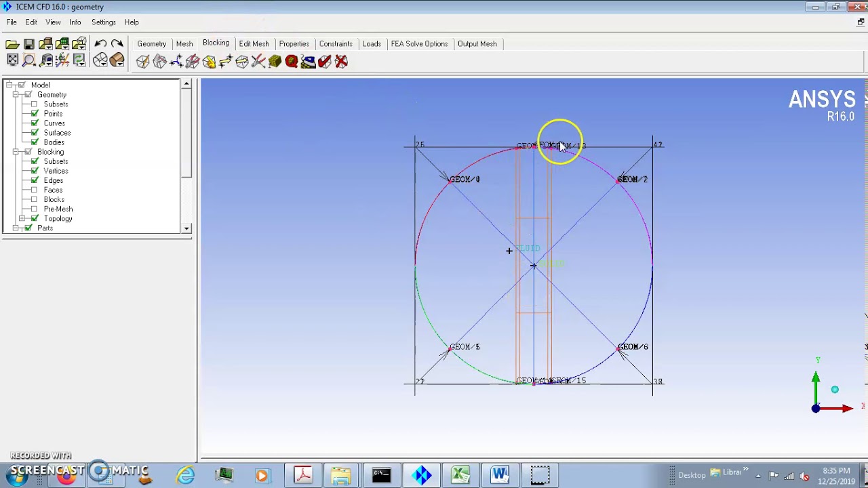Click the Merge Vertices icon
The height and width of the screenshot is (488, 868).
coord(176,62)
